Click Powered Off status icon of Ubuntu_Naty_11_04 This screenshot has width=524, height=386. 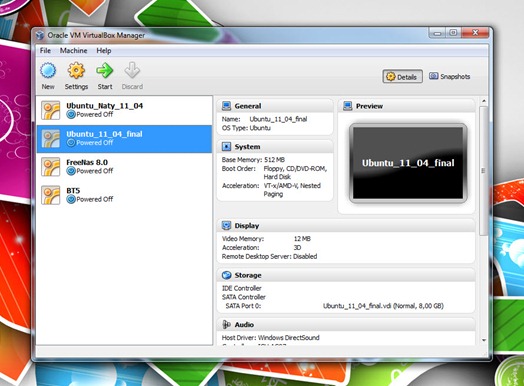pyautogui.click(x=71, y=115)
